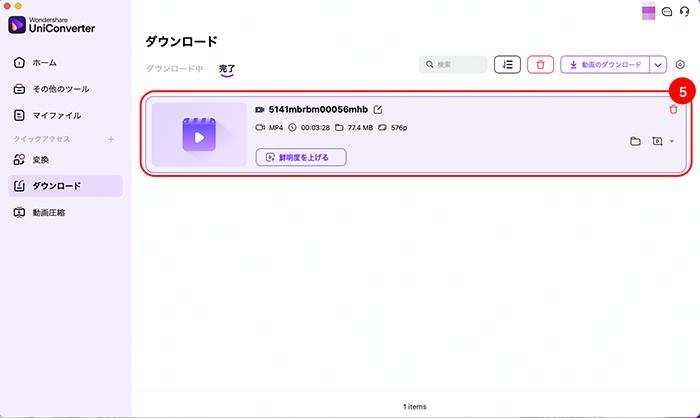The height and width of the screenshot is (418, 700).
Task: Close the window with the red button
Action: [x=7, y=6]
